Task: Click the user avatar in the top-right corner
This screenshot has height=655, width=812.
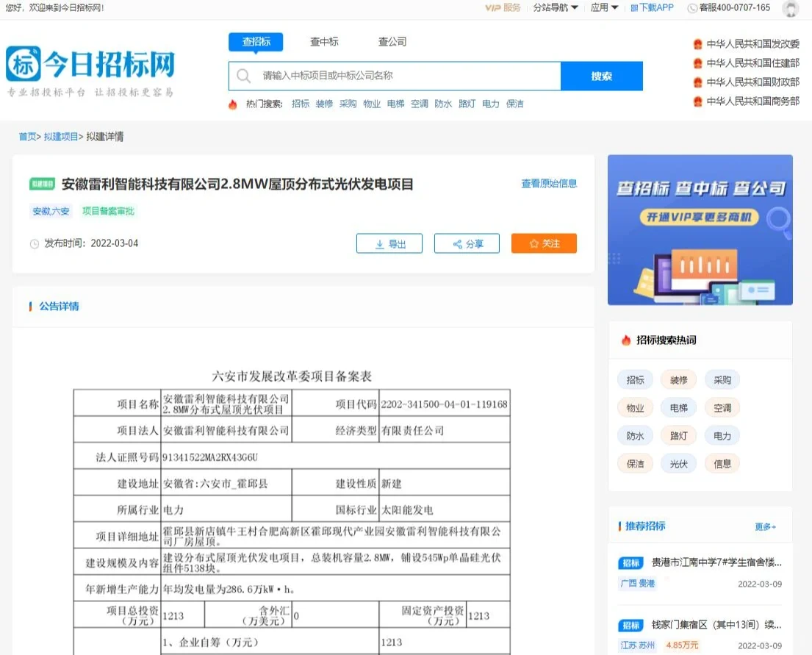Action: click(x=791, y=8)
